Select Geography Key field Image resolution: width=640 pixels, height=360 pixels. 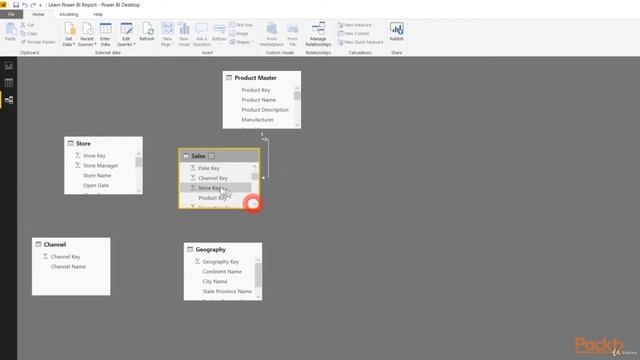tap(220, 262)
